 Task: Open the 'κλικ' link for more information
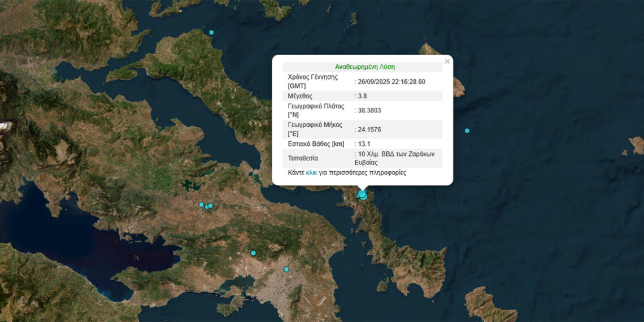pyautogui.click(x=311, y=173)
